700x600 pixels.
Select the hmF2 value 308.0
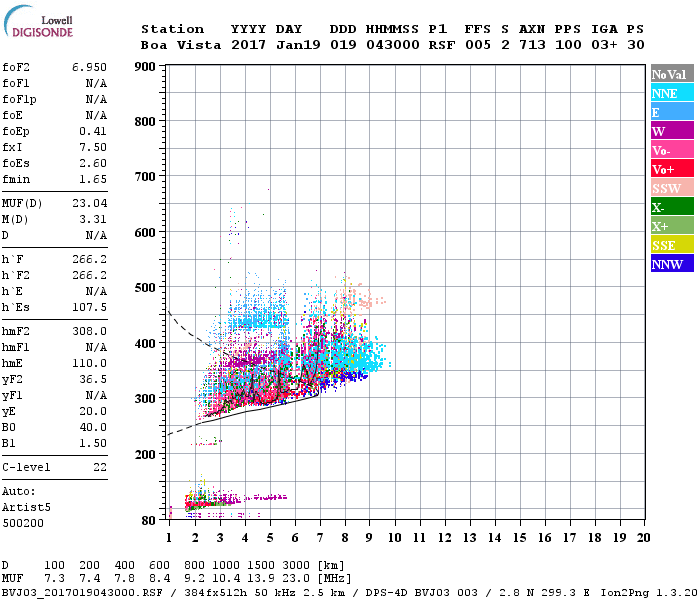89,331
